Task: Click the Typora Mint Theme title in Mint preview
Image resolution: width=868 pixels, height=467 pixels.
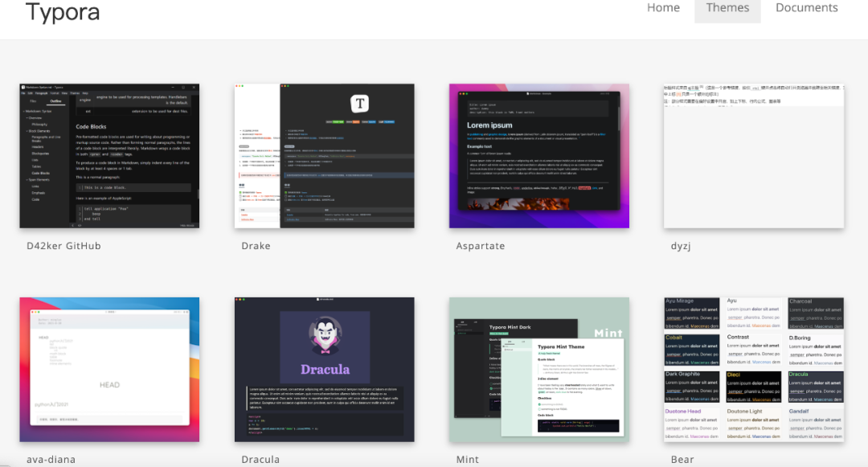Action: [561, 347]
